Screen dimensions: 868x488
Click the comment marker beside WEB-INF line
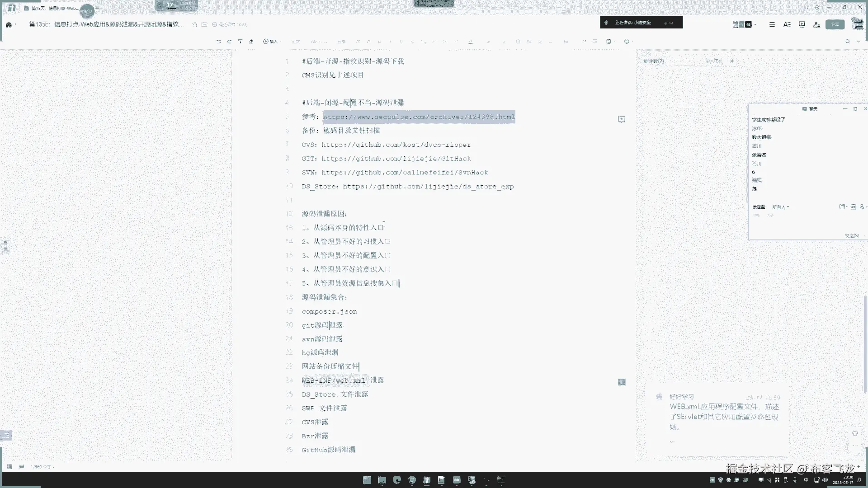(x=622, y=382)
